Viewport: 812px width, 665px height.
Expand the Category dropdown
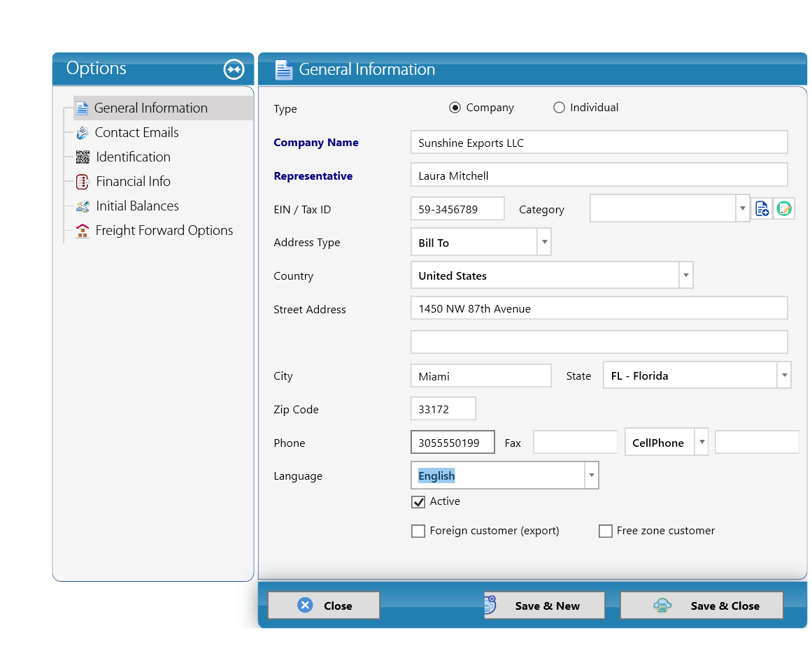coord(743,208)
